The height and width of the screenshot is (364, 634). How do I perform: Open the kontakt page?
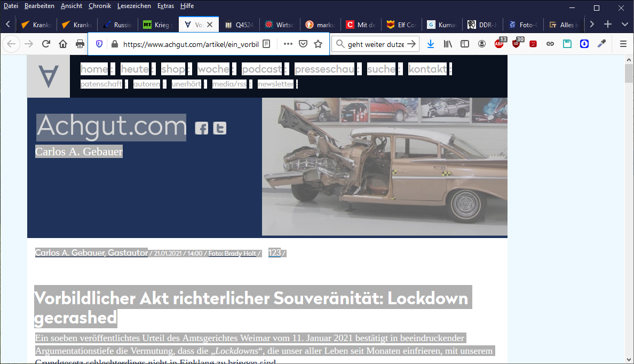pos(427,69)
